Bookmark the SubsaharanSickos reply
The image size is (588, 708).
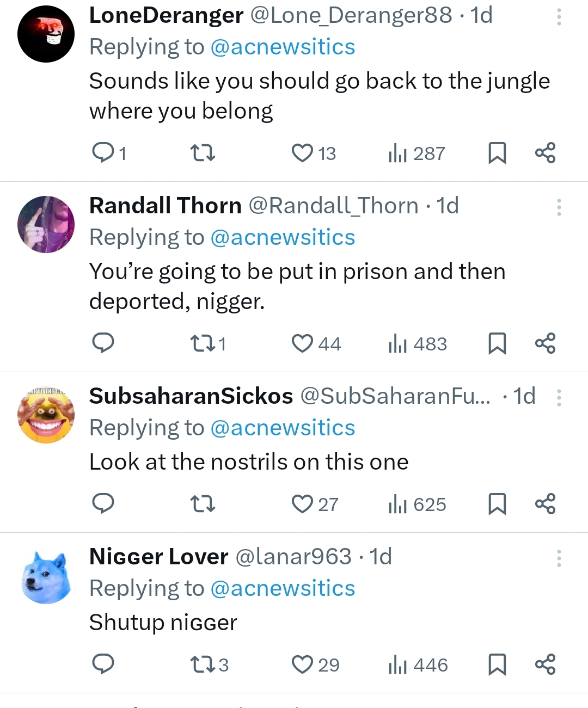point(497,504)
